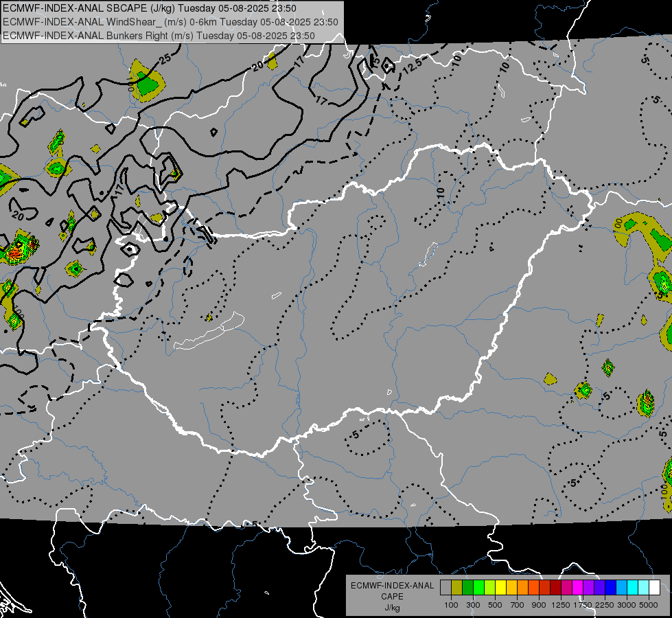Select the amber legend swatch

coord(511,588)
